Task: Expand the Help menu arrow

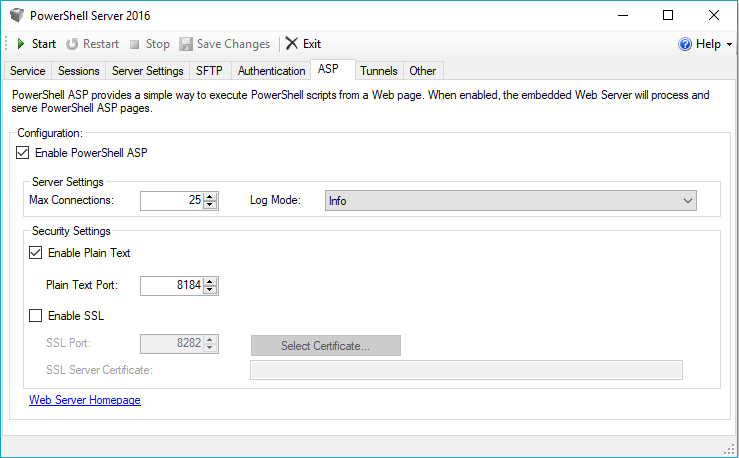Action: pos(729,44)
